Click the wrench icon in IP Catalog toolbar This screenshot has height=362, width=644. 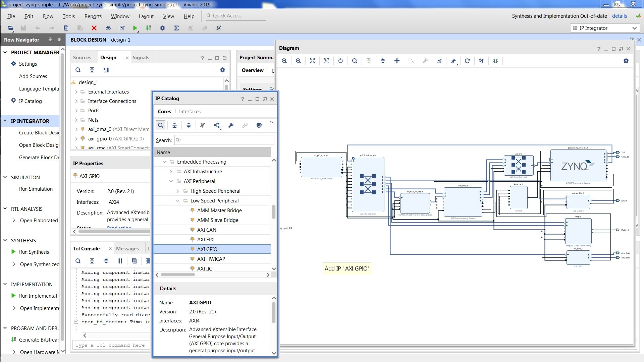click(x=231, y=125)
